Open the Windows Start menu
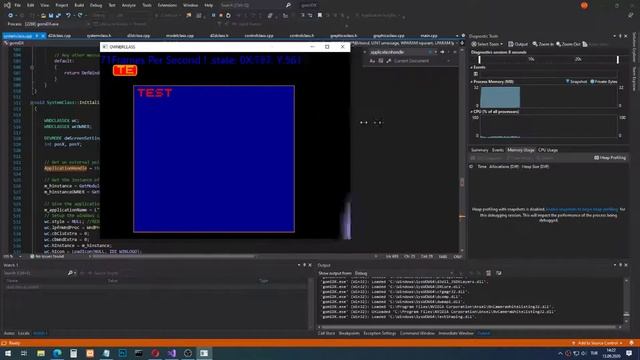 coord(8,353)
